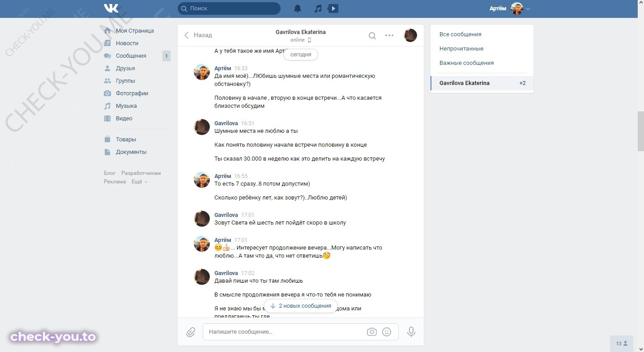644x352 pixels.
Task: Click Артём sender name at 16:33
Action: pos(223,68)
